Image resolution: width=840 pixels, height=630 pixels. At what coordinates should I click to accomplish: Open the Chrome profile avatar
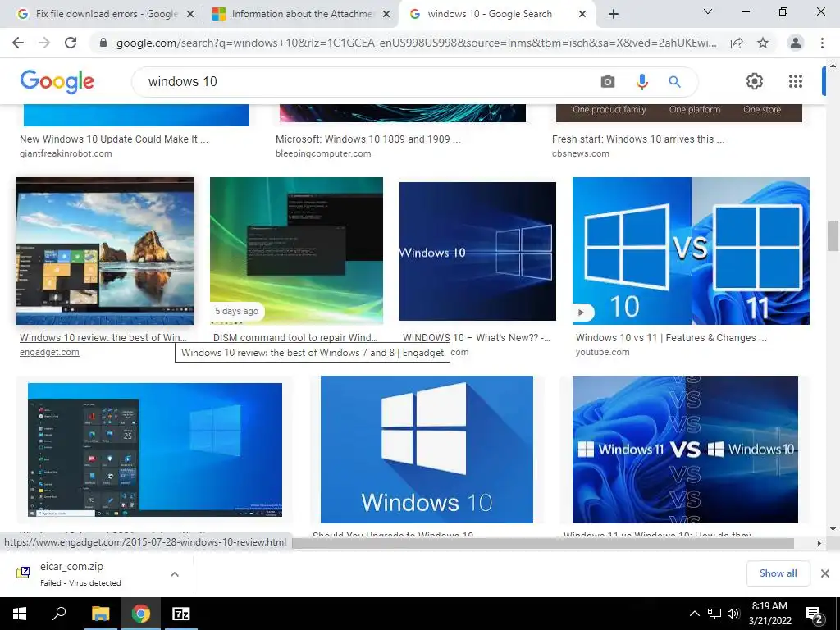(796, 43)
